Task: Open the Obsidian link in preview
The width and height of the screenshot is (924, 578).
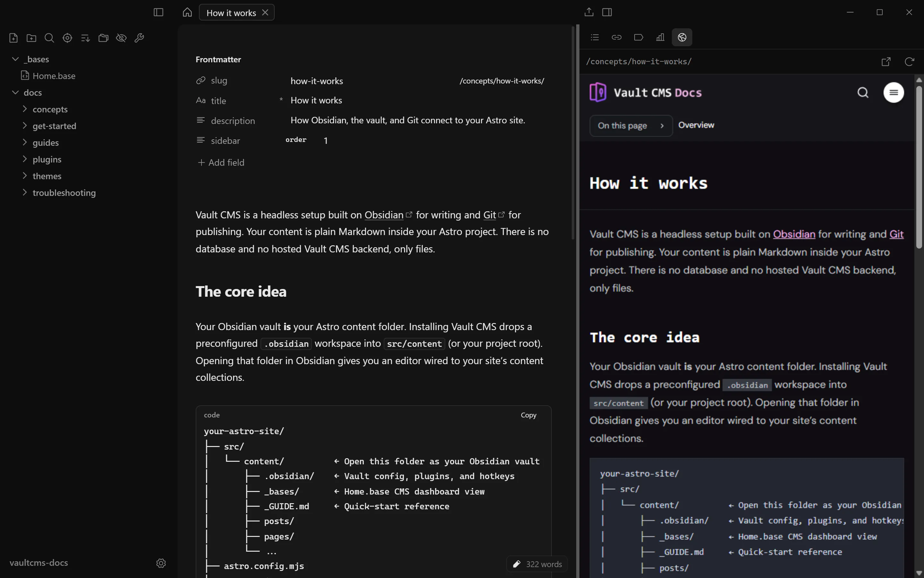Action: point(794,234)
